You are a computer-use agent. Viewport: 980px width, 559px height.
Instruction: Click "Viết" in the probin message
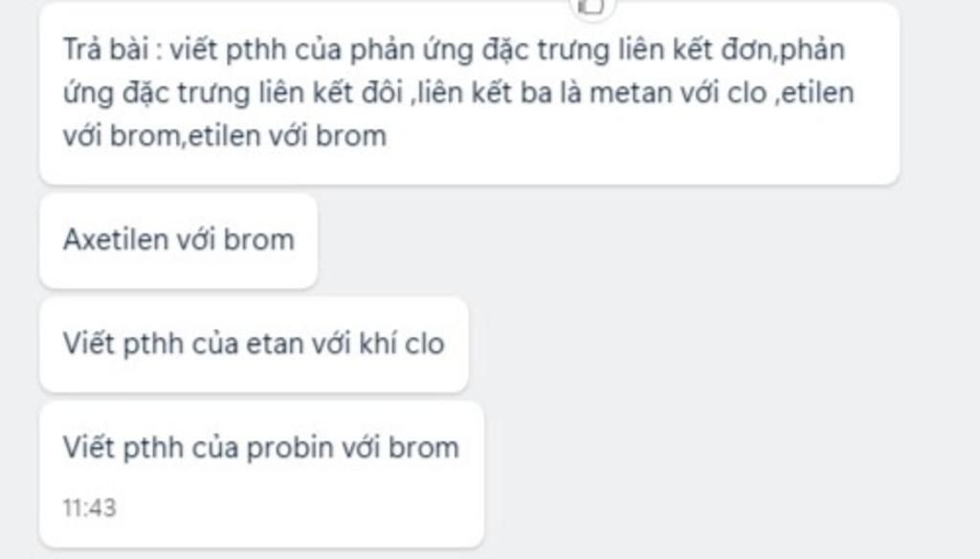[88, 448]
